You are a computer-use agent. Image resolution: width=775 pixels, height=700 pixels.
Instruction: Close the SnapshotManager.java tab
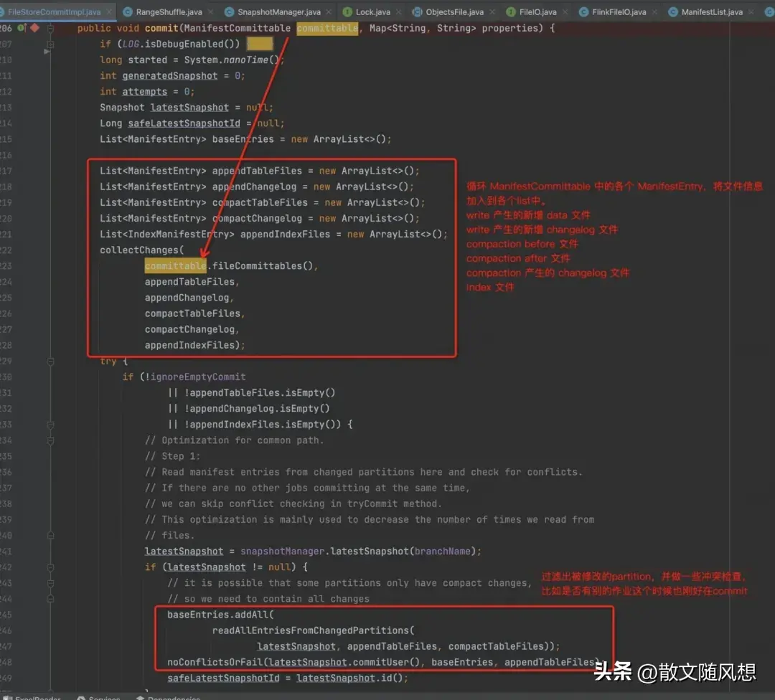tap(329, 12)
